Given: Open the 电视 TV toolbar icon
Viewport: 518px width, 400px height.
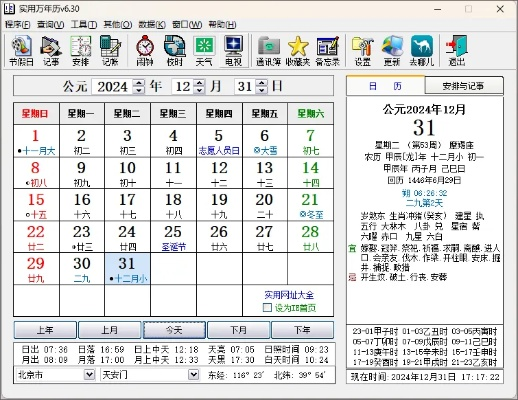Looking at the screenshot, I should (233, 51).
